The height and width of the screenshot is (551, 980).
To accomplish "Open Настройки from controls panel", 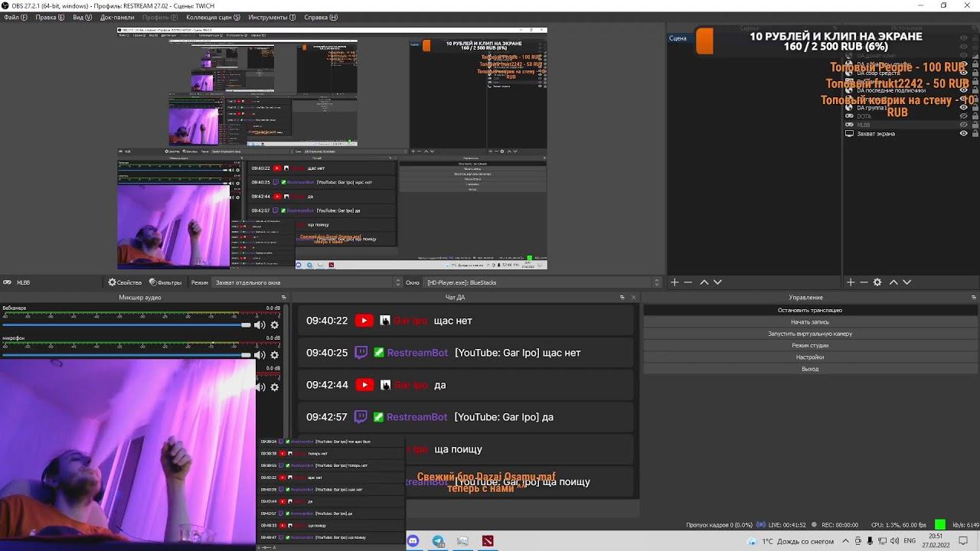I will point(810,357).
